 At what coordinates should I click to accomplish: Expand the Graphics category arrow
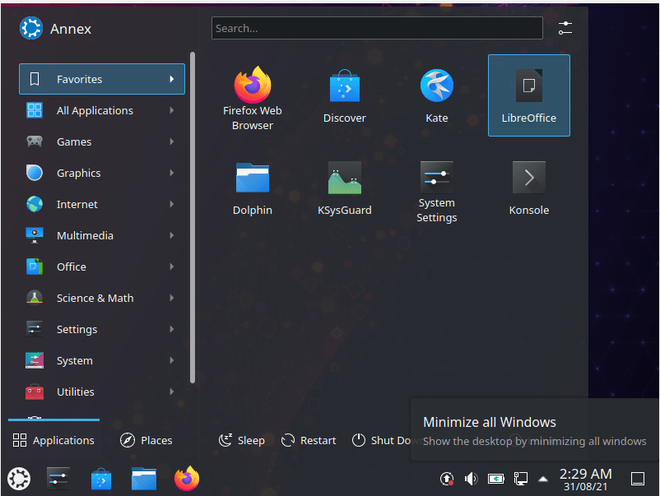point(172,173)
